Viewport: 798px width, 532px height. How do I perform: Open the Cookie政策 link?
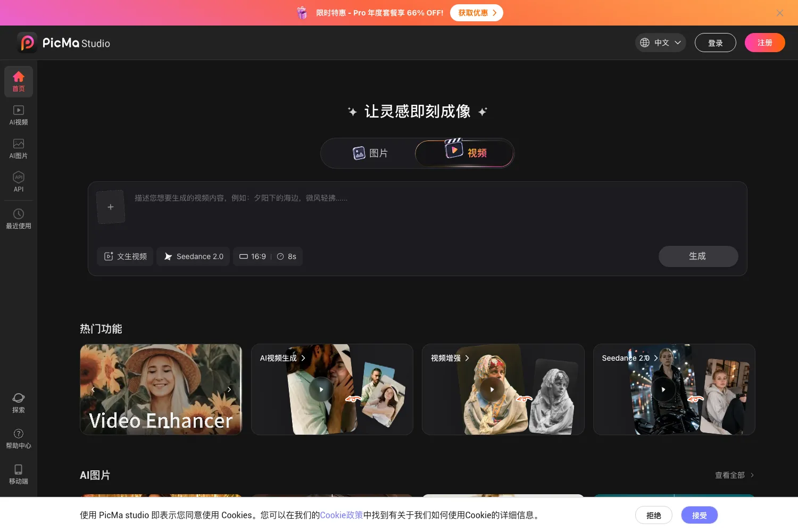tap(341, 515)
